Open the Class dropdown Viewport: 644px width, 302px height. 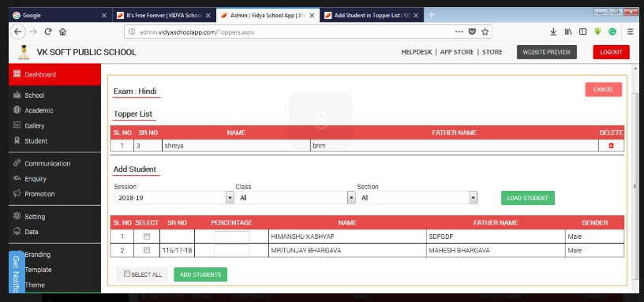[295, 198]
